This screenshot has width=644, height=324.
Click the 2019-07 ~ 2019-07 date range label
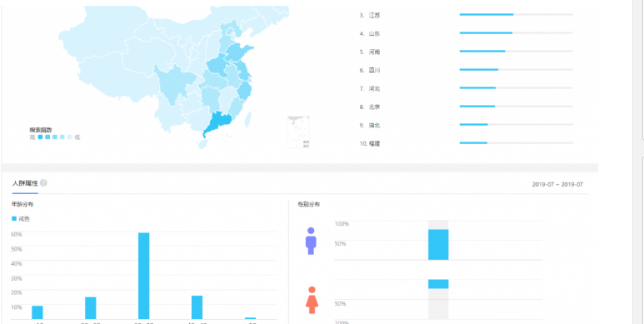pyautogui.click(x=557, y=184)
